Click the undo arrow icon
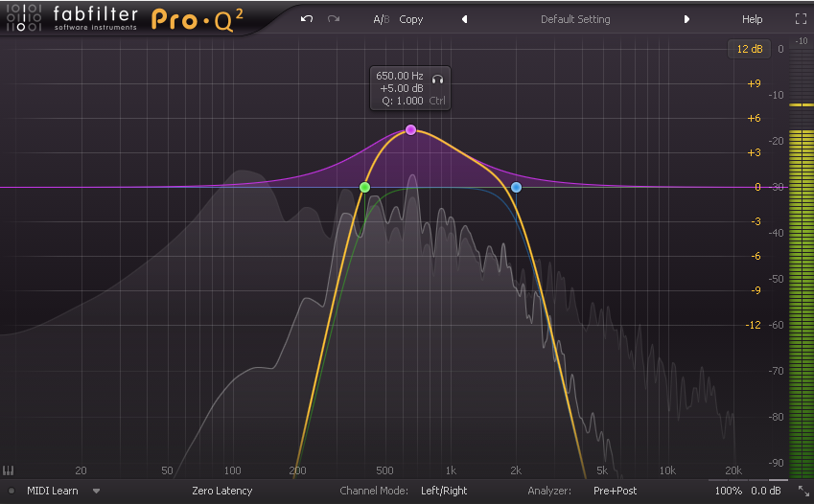Image resolution: width=814 pixels, height=504 pixels. (307, 19)
